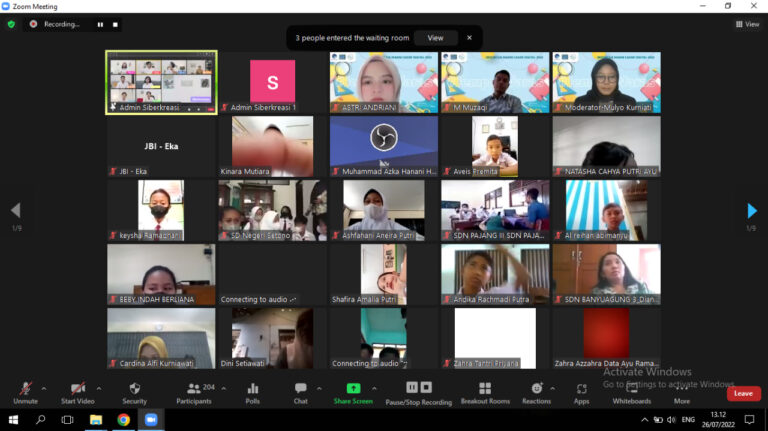Select the Shafira Amalia Putri tile

384,274
